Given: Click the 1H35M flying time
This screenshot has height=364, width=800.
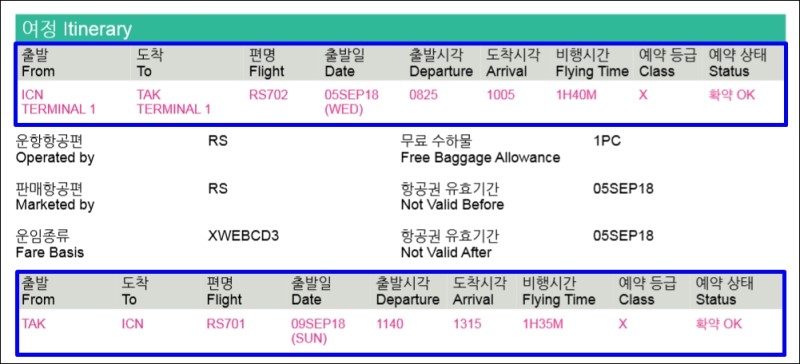Looking at the screenshot, I should tap(543, 324).
